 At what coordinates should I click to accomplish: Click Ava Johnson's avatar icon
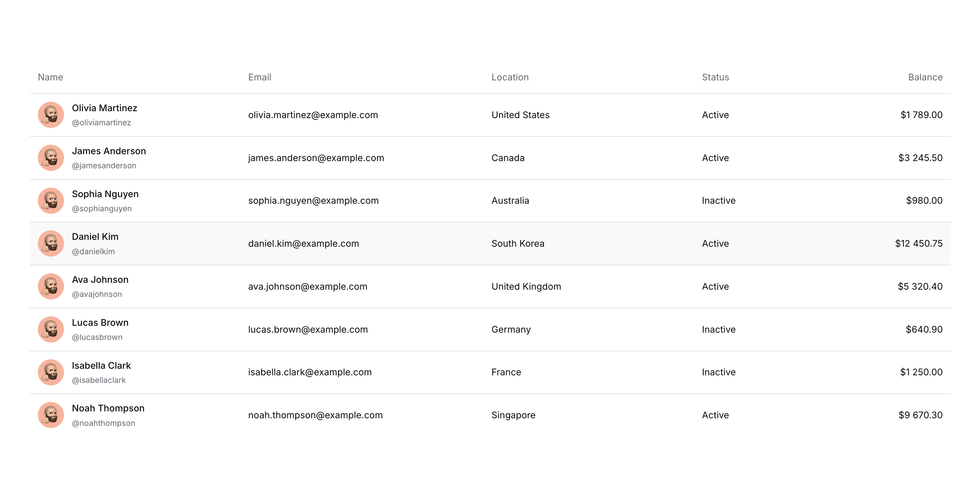pyautogui.click(x=51, y=286)
